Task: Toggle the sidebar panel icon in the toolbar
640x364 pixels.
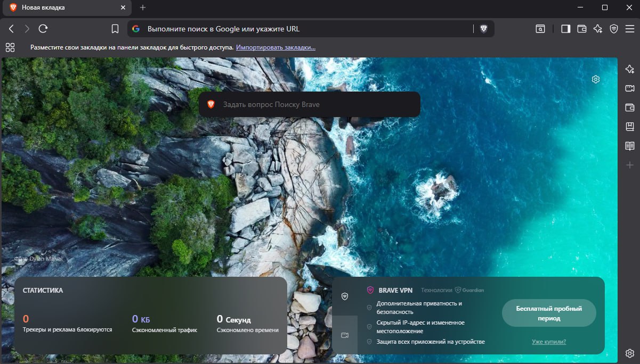Action: [566, 29]
